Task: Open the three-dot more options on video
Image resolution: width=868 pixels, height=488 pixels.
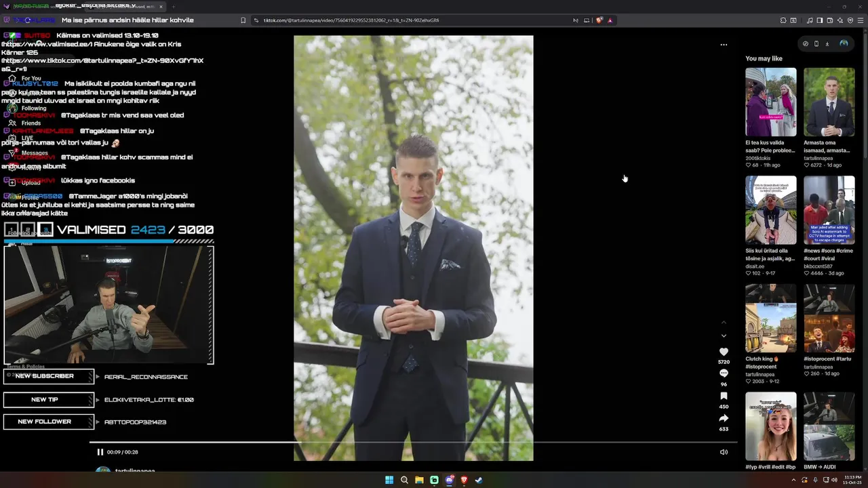Action: [724, 45]
